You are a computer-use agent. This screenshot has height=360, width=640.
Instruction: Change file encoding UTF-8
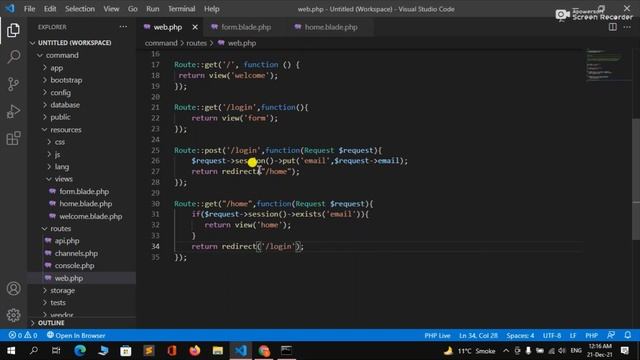[552, 335]
